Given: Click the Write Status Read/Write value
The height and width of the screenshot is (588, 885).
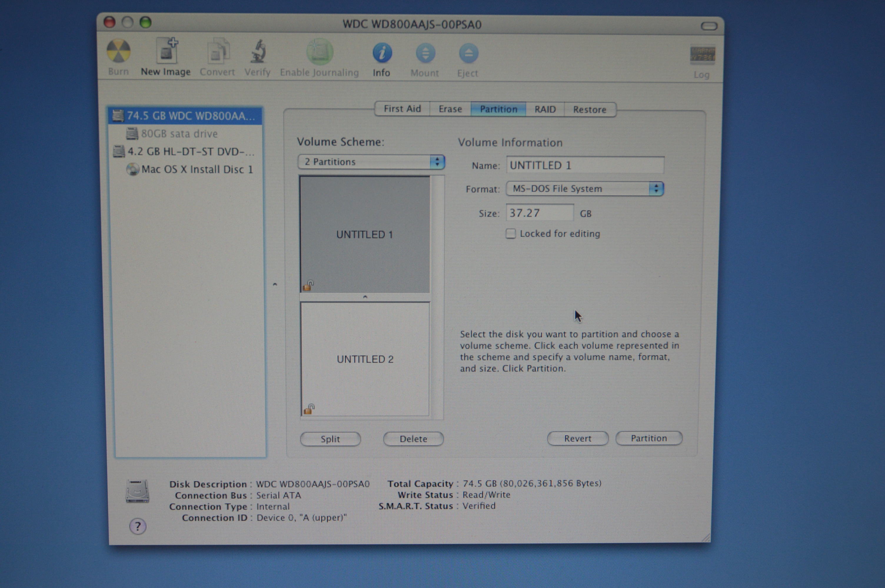Looking at the screenshot, I should [486, 495].
